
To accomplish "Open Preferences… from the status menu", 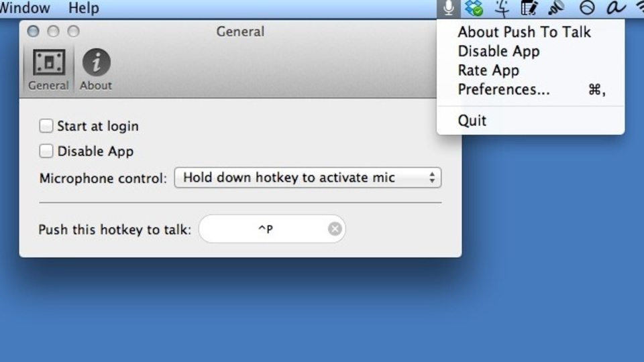I will click(531, 89).
